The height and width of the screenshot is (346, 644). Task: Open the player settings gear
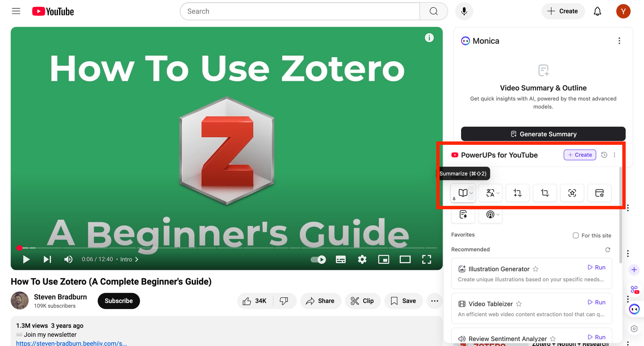pyautogui.click(x=362, y=259)
